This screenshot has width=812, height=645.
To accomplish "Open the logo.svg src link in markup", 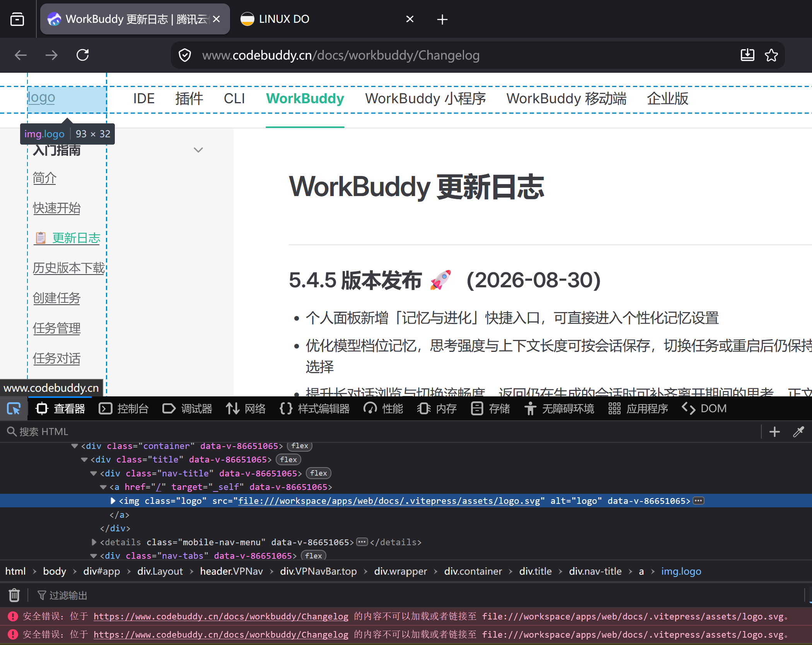I will point(389,501).
